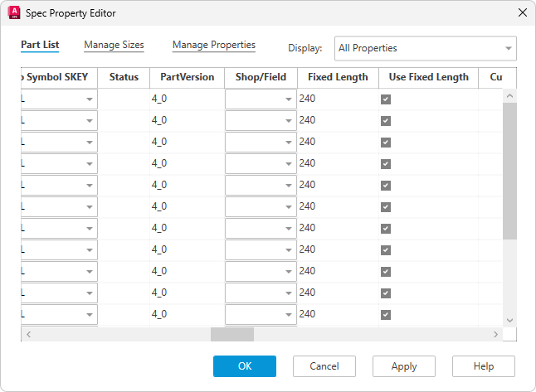Image resolution: width=536 pixels, height=392 pixels.
Task: Close the Spec Property Editor dialog
Action: tap(522, 13)
